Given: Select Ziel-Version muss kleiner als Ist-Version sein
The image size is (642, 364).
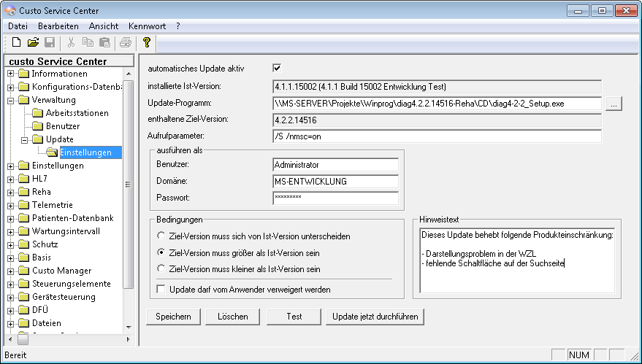Looking at the screenshot, I should (x=161, y=268).
